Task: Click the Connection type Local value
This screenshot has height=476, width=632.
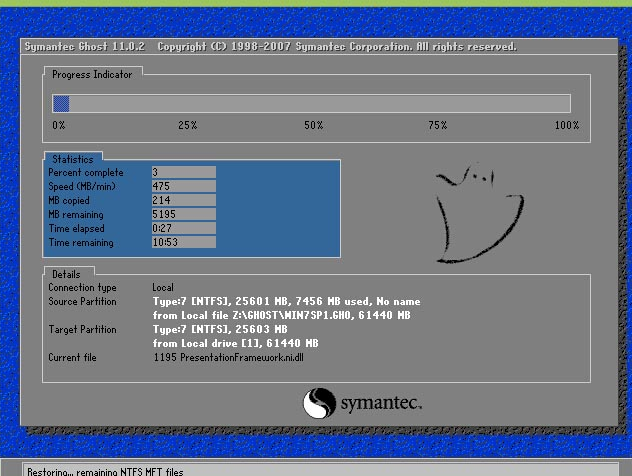Action: 162,288
